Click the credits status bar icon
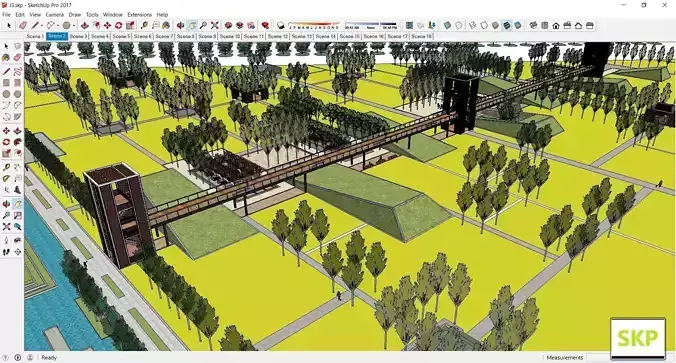This screenshot has height=363, width=676. click(18, 357)
